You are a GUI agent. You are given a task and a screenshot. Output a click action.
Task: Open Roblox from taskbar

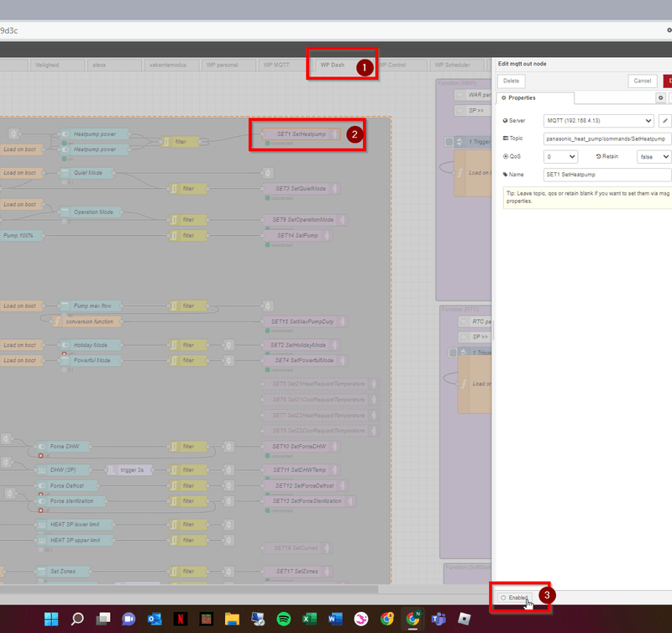click(465, 619)
